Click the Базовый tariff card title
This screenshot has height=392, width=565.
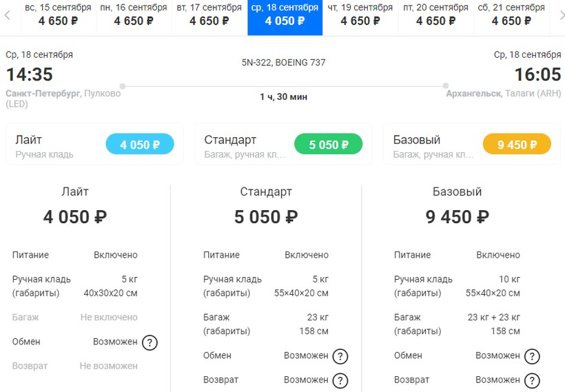(x=417, y=140)
